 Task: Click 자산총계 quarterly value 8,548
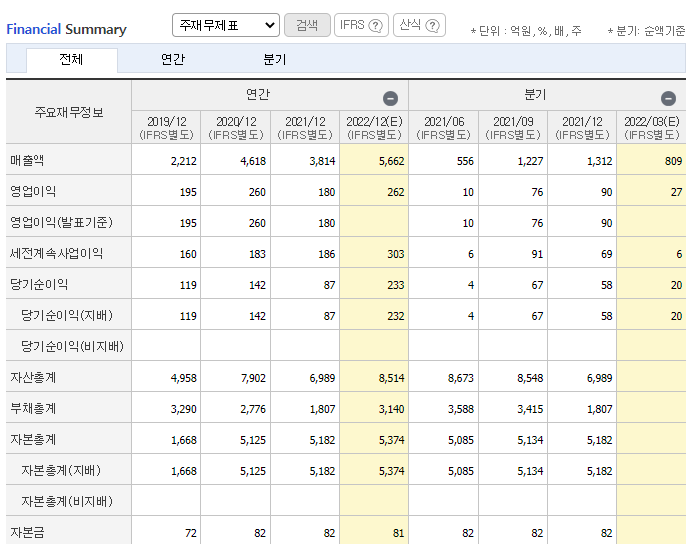point(530,378)
